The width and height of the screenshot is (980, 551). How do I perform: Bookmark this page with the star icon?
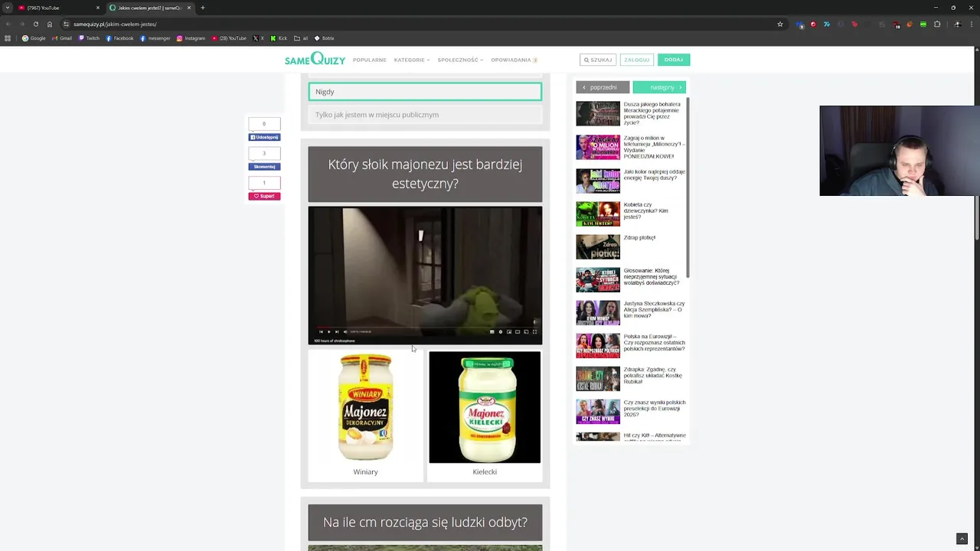tap(780, 24)
